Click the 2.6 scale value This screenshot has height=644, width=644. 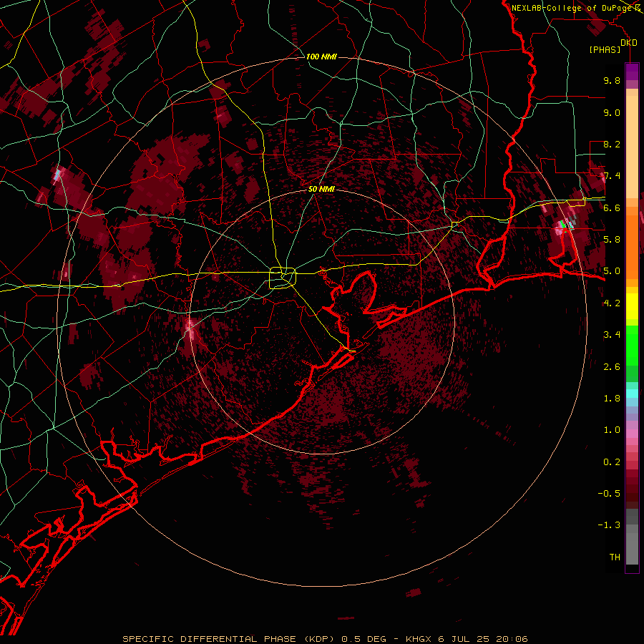click(612, 367)
